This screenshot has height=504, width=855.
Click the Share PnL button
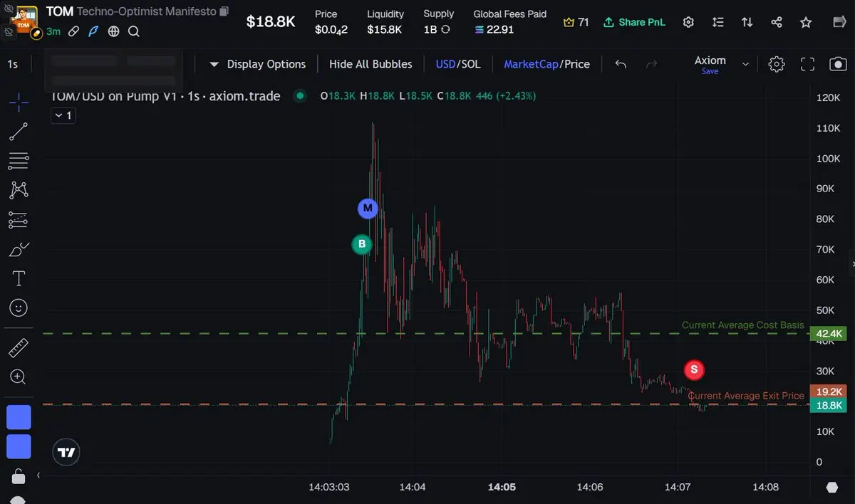pos(634,22)
